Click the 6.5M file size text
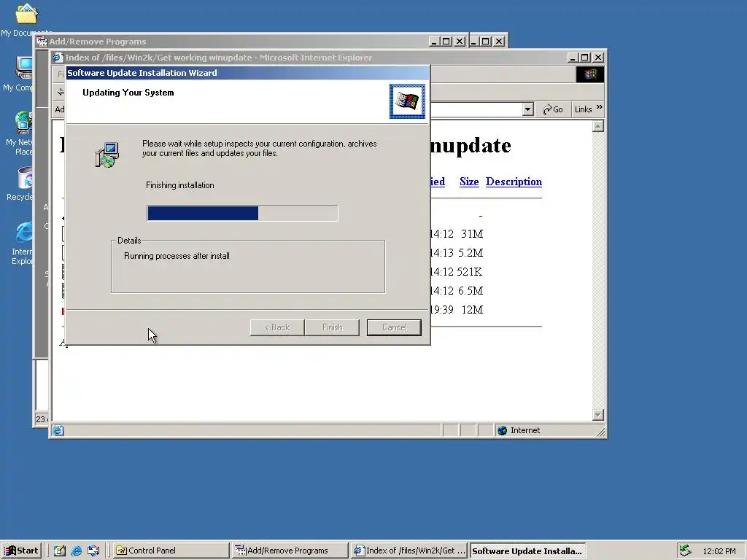Viewport: 747px width, 560px height. coord(471,291)
